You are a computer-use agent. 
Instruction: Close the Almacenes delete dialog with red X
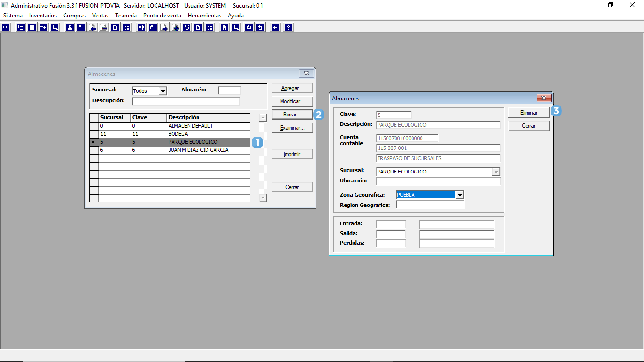point(544,98)
